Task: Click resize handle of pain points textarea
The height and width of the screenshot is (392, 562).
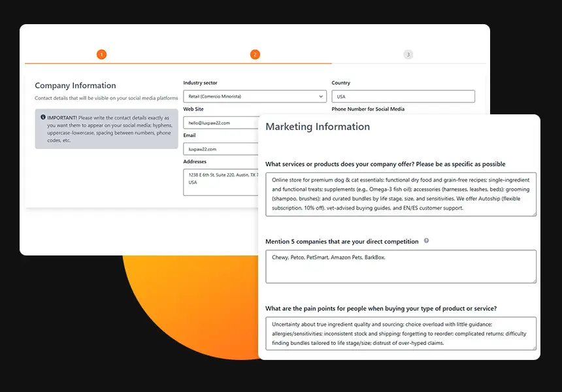Action: click(x=533, y=348)
